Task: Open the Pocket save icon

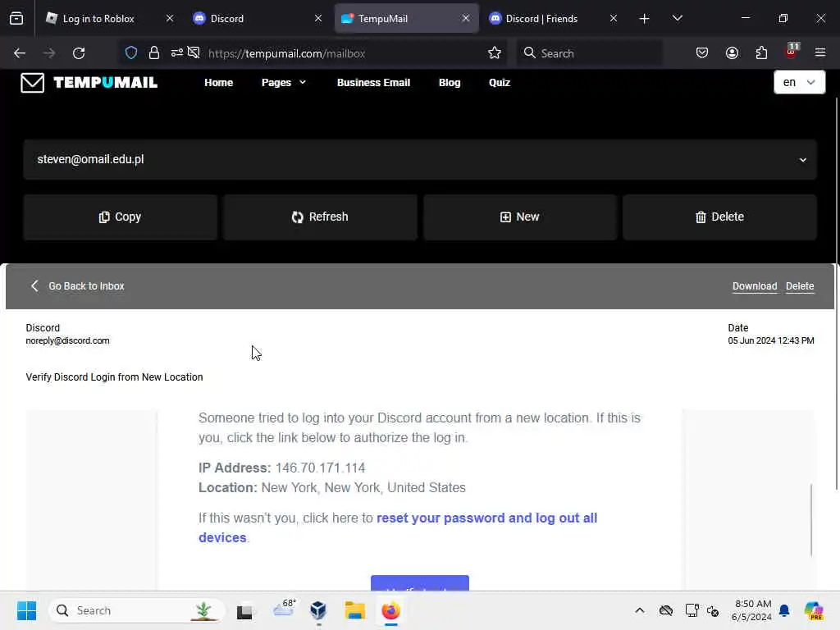Action: click(x=702, y=52)
